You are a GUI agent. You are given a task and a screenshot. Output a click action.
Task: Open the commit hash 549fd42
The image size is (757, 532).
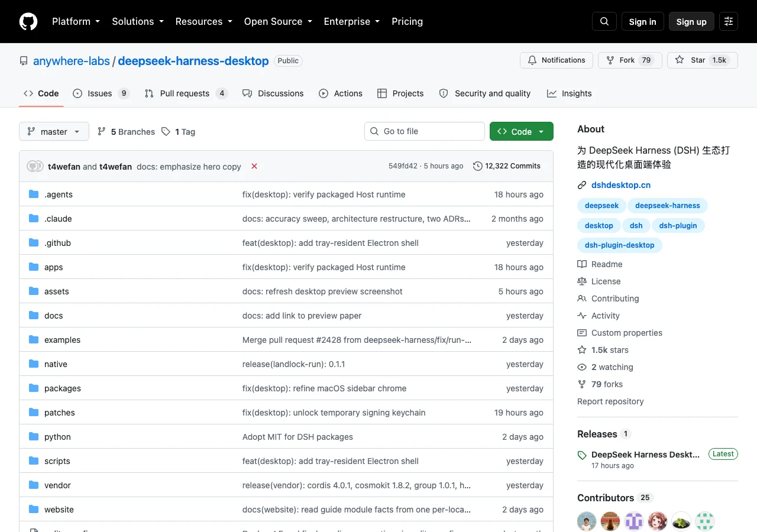[x=403, y=166]
